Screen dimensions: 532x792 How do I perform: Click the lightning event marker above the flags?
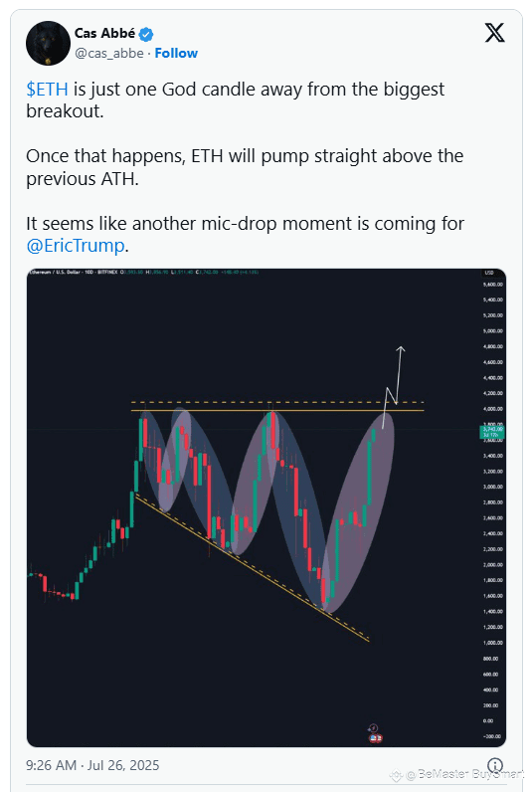click(373, 728)
